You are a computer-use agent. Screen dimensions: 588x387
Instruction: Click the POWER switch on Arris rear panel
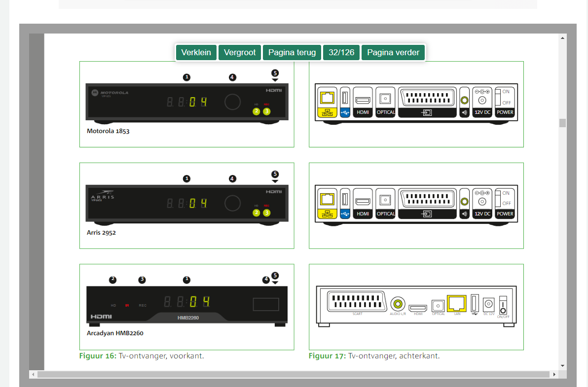505,204
